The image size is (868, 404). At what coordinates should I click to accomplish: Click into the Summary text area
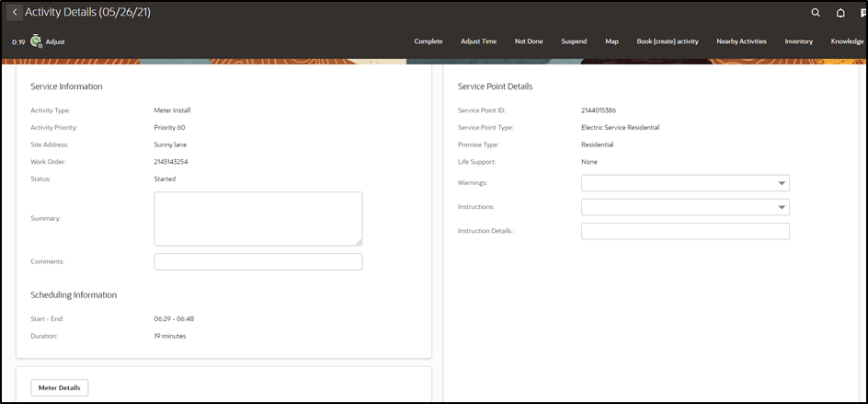tap(258, 219)
